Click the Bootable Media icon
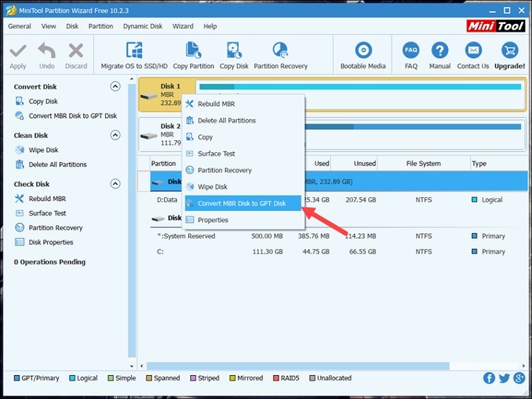532x399 pixels. point(363,51)
